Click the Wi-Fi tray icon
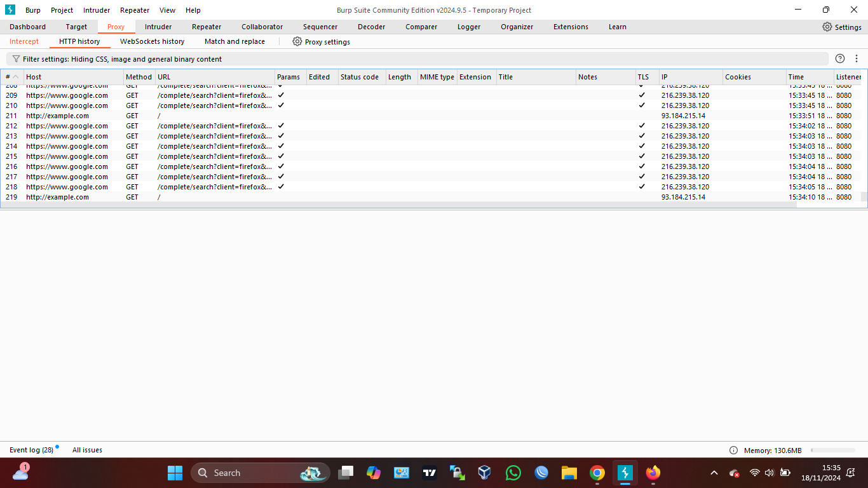The width and height of the screenshot is (868, 488). coord(755,473)
